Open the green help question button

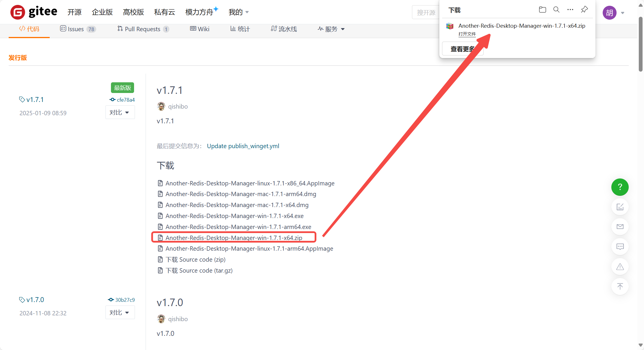click(x=620, y=187)
